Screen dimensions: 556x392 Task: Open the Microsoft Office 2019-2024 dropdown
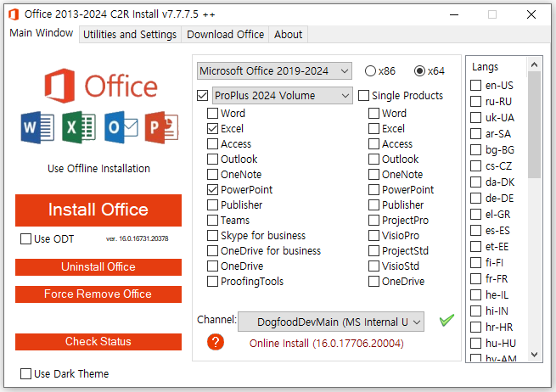tap(274, 70)
